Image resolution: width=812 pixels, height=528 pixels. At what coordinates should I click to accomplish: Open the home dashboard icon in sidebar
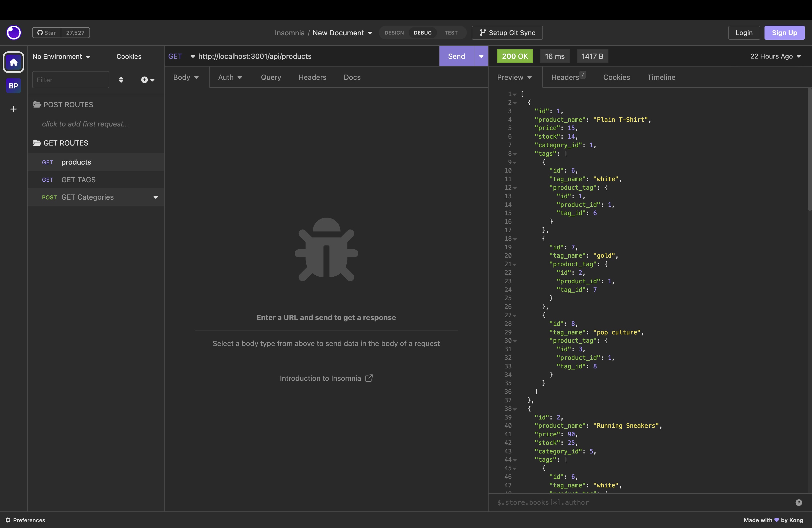coord(14,62)
